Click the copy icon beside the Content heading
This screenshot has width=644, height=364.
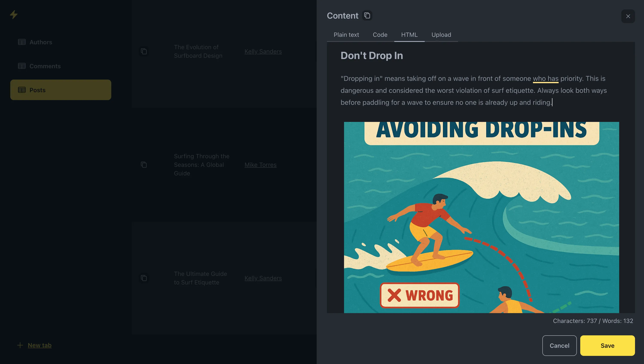(367, 15)
